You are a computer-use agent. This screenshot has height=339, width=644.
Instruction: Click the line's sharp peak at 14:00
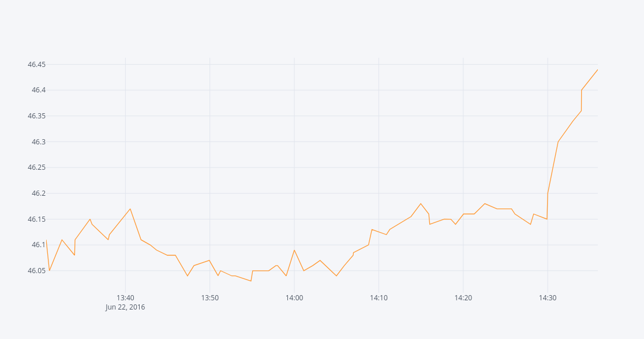coord(294,250)
